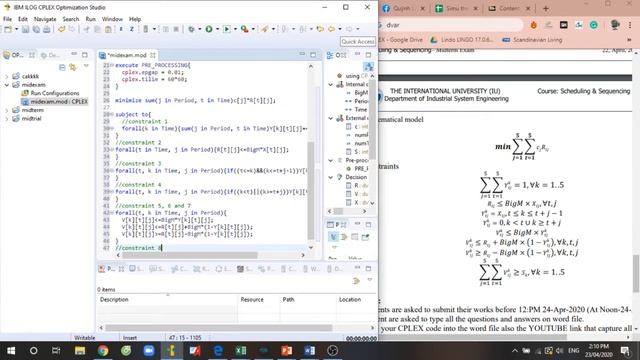Viewport: 640px width, 360px height.
Task: Expand the midterm project node
Action: pyautogui.click(x=7, y=110)
